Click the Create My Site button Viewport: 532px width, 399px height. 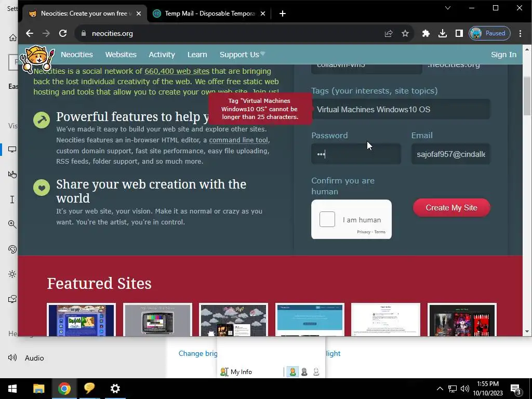(x=451, y=208)
